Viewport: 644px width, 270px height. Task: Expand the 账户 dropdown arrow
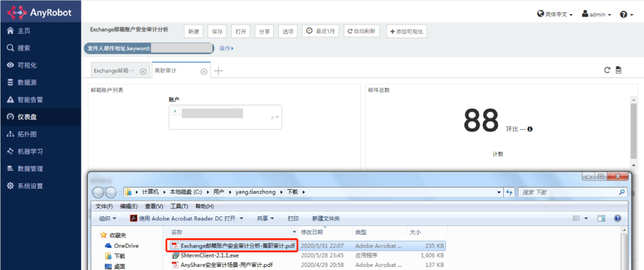coord(278,118)
